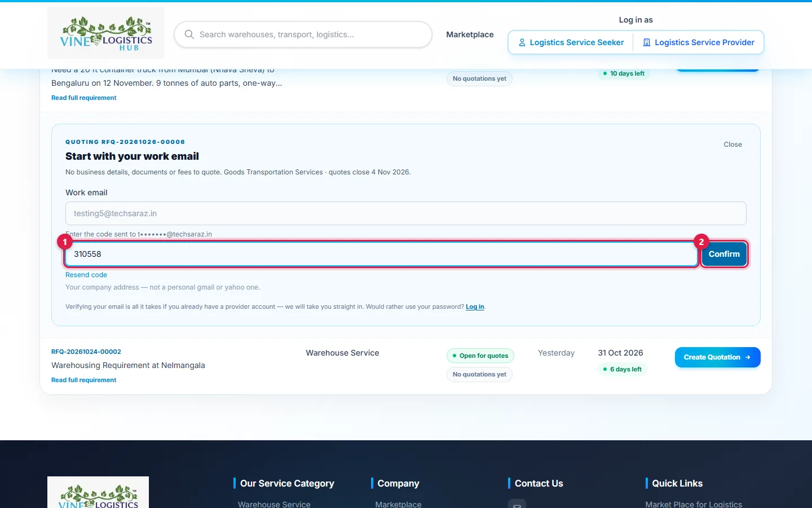812x508 pixels.
Task: Click the search warehouses input box
Action: click(x=303, y=34)
